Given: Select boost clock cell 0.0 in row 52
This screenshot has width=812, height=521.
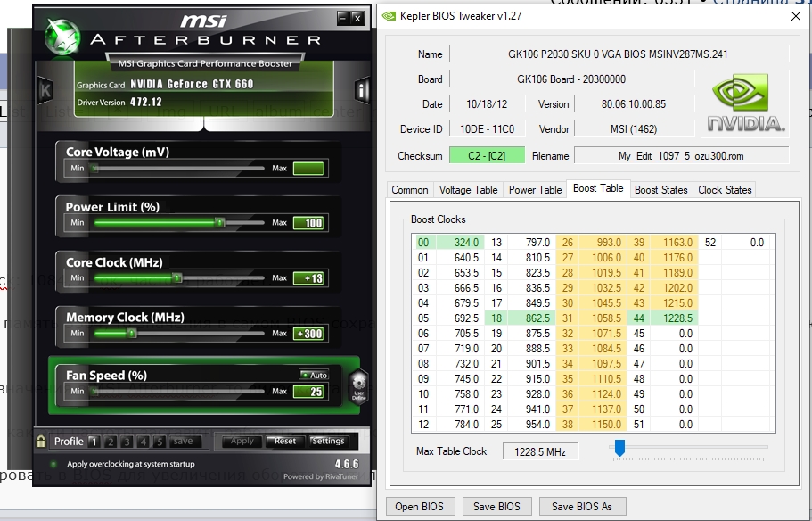Looking at the screenshot, I should (746, 243).
